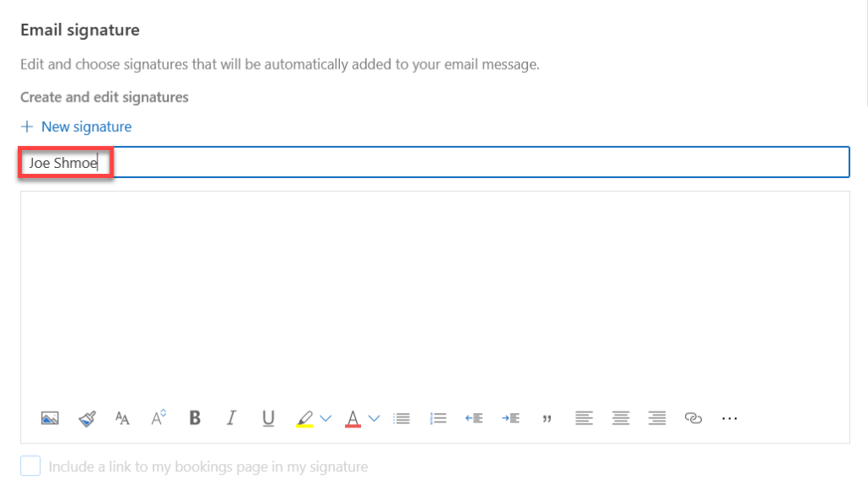Align text to the left
Screen dimensions: 868x497
click(x=583, y=418)
